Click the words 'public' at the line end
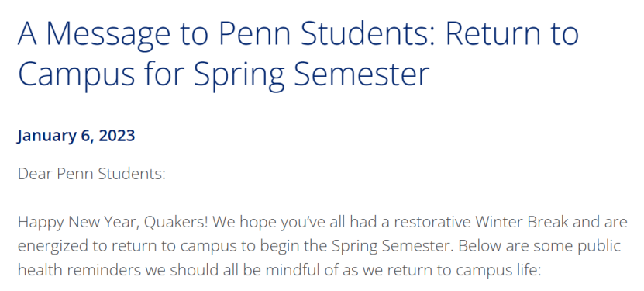Screen dimensions: 644x291 tap(600, 247)
